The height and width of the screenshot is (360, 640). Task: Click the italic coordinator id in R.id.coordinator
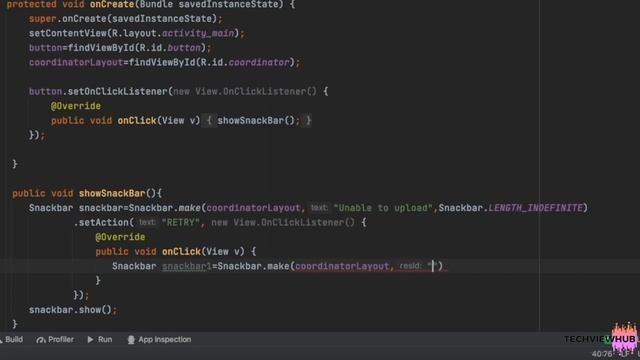pos(259,62)
